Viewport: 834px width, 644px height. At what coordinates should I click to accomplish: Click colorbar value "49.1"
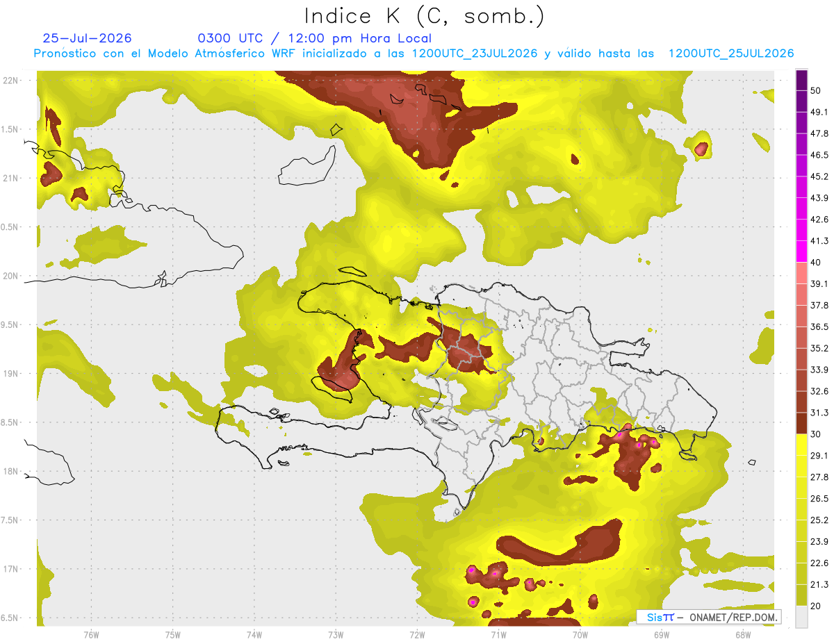pos(819,112)
